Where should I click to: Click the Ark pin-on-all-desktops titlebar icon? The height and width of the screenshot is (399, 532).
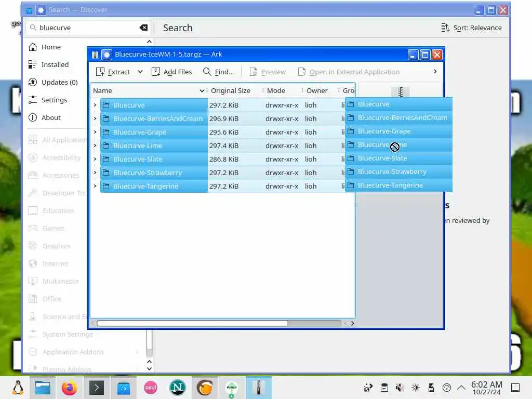pyautogui.click(x=107, y=55)
